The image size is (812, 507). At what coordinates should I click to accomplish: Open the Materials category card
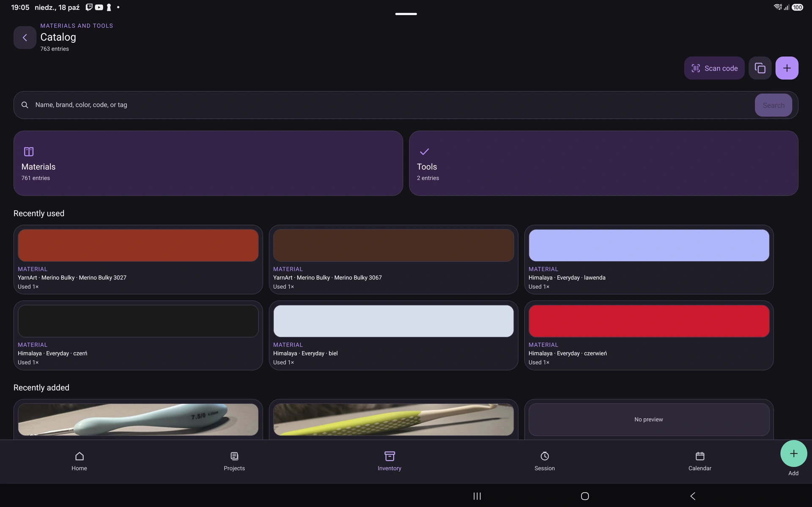tap(208, 163)
